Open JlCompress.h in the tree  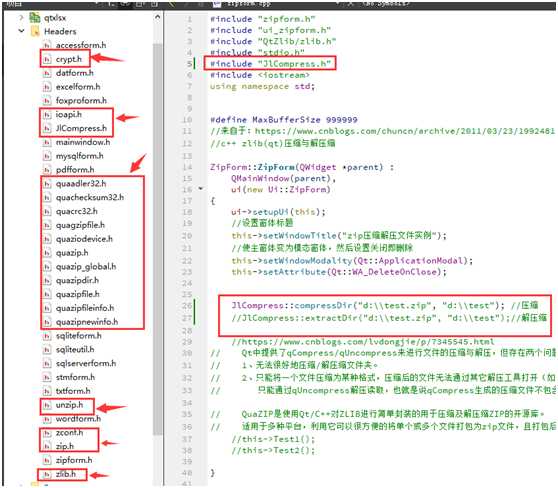[x=81, y=128]
